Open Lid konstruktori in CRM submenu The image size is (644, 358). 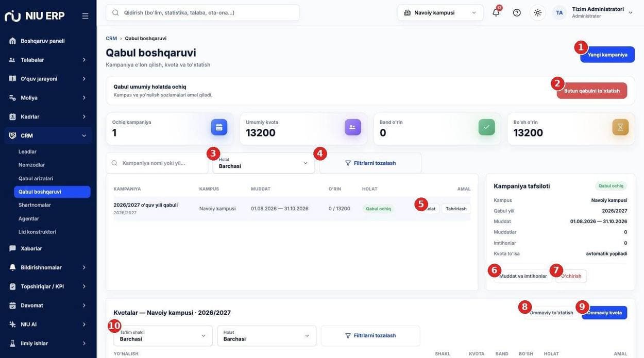click(38, 232)
